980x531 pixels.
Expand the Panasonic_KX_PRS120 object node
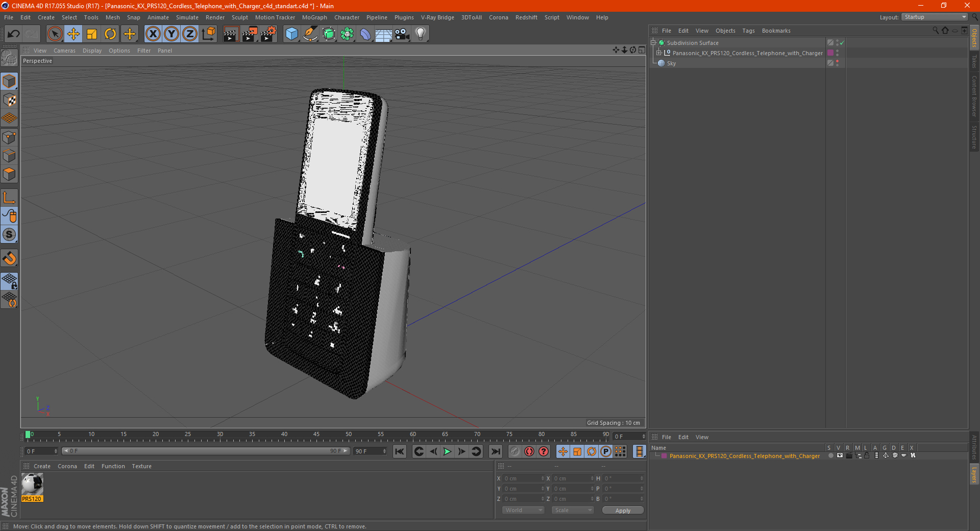[x=659, y=53]
